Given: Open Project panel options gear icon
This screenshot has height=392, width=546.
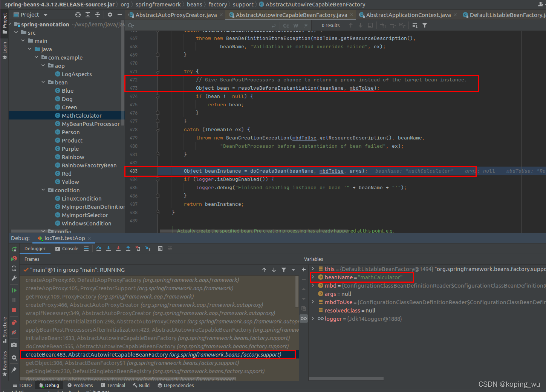Looking at the screenshot, I should tap(110, 15).
